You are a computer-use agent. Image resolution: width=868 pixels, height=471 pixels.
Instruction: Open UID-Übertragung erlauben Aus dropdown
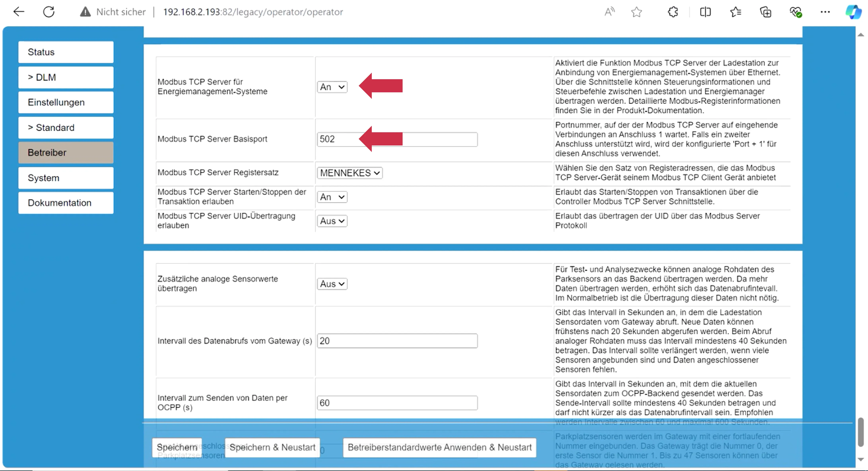click(332, 221)
